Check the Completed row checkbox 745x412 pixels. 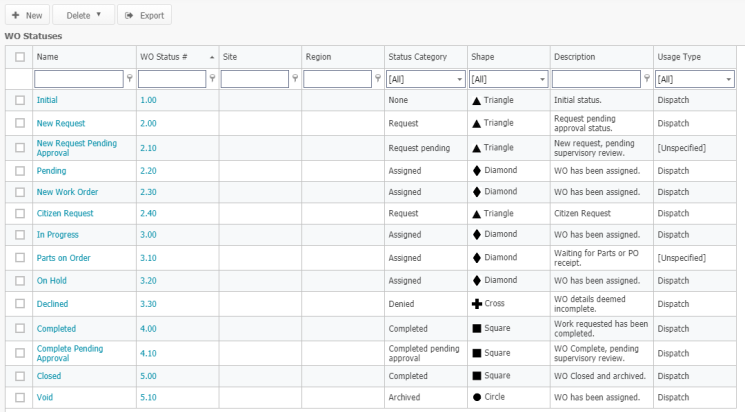(x=20, y=328)
